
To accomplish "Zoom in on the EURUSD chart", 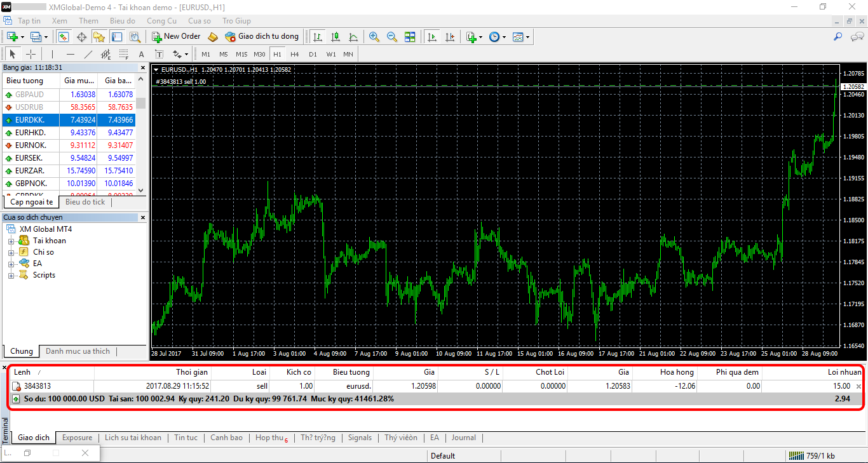I will coord(374,37).
